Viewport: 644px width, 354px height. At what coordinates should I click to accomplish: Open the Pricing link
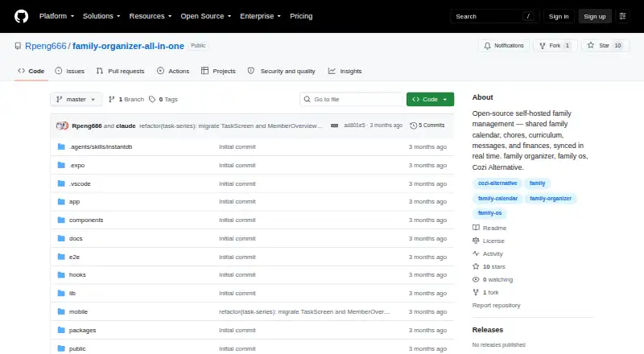coord(301,16)
